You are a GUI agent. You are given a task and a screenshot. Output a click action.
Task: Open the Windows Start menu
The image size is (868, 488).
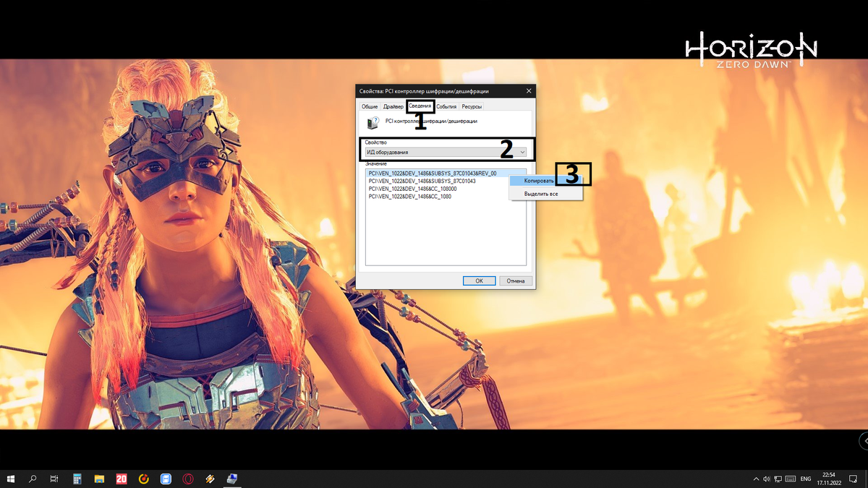[x=11, y=479]
